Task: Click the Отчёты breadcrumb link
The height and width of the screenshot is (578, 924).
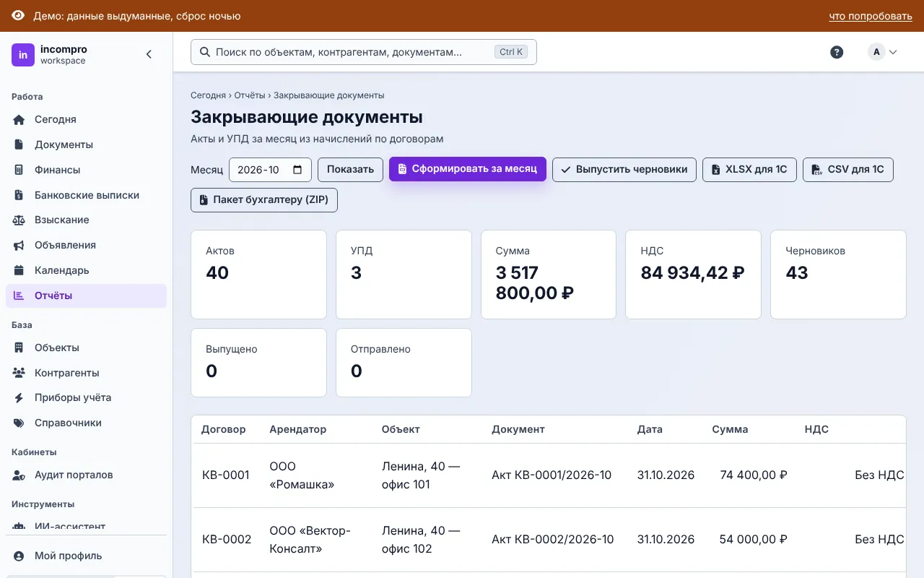Action: [x=249, y=95]
